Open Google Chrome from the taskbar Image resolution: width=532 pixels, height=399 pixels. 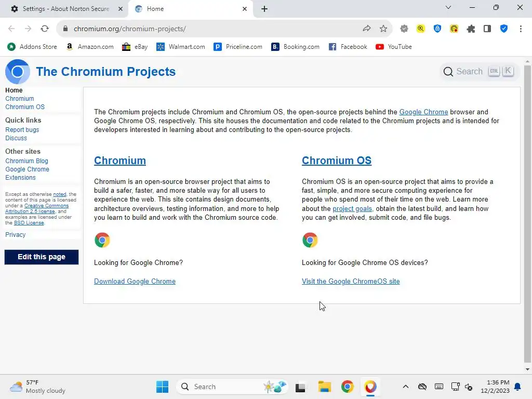(348, 387)
